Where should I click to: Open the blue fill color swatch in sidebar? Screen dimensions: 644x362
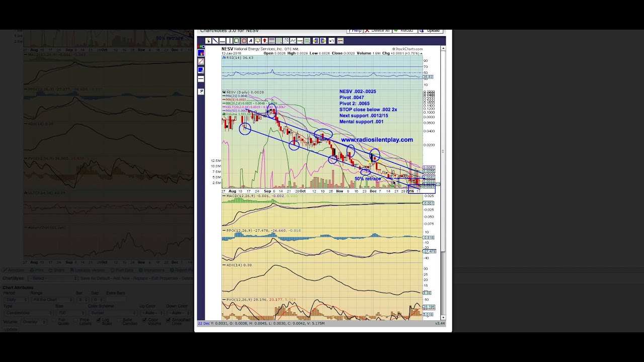pos(201,70)
